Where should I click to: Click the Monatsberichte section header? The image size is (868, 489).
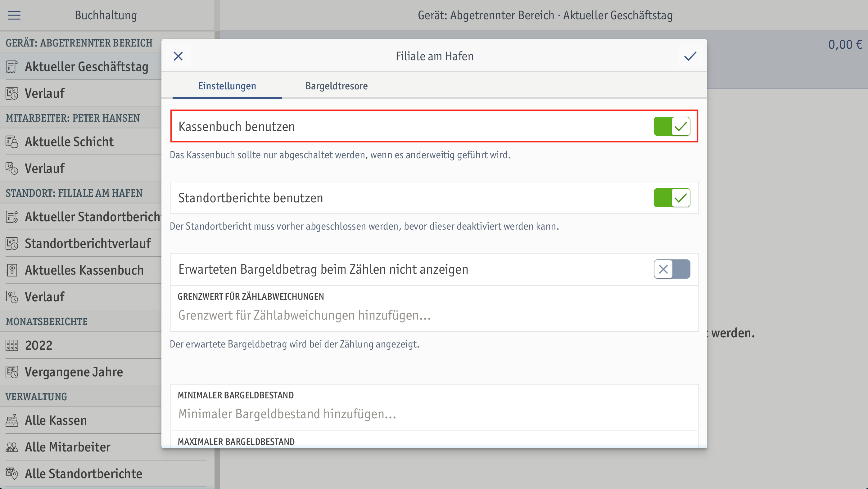click(47, 321)
